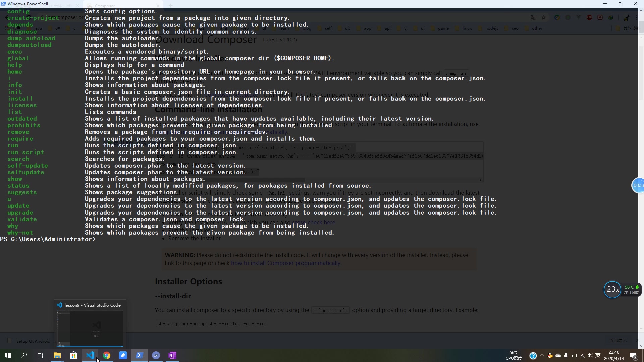Viewport: 644px width, 362px height.
Task: Open taskbar search magnifier
Action: [x=24, y=355]
